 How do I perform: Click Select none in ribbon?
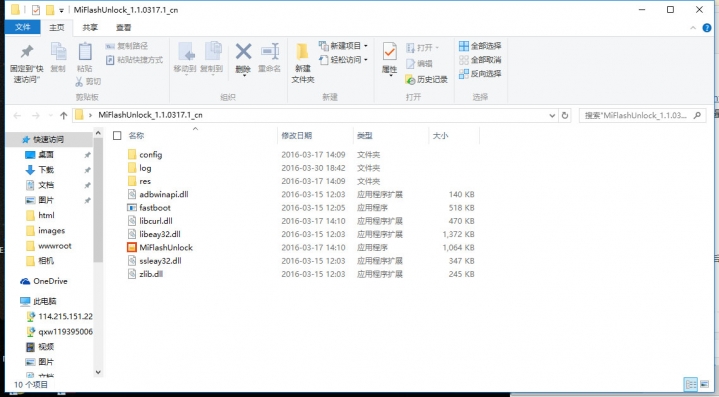tap(480, 60)
